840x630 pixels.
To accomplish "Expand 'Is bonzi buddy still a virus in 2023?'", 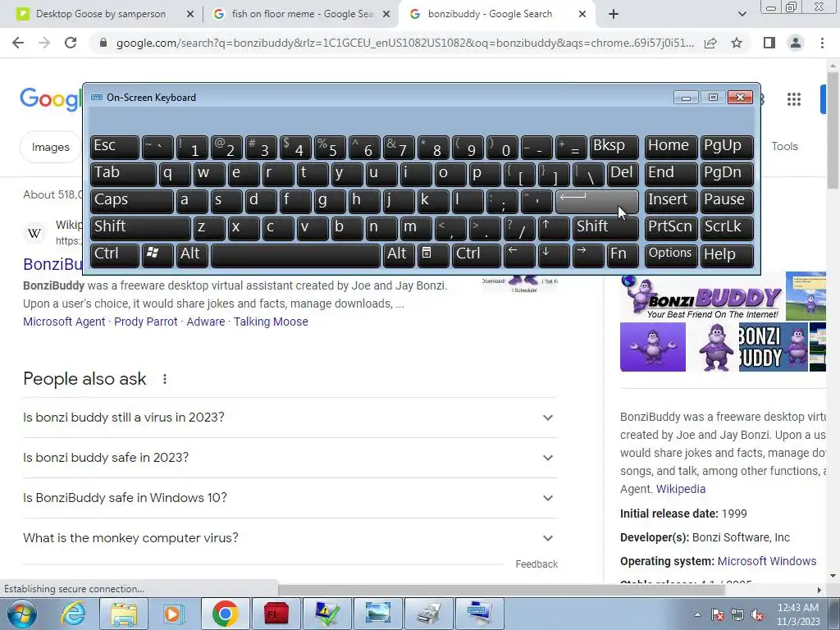I will [290, 418].
